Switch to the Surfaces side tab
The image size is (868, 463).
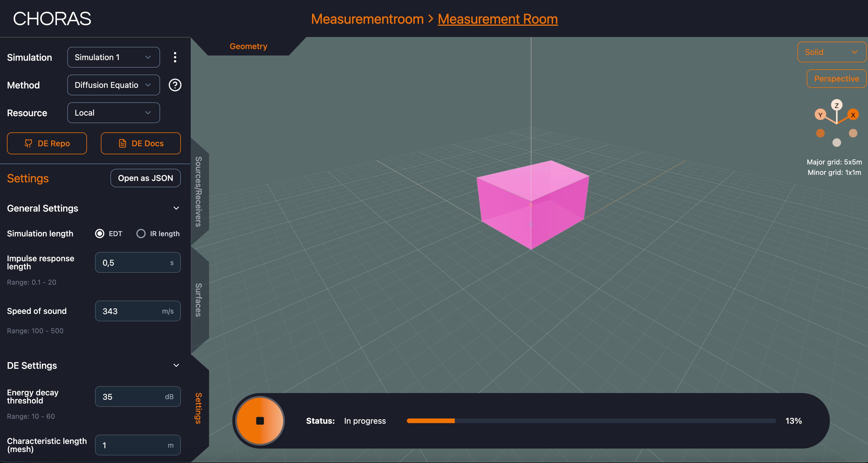(199, 300)
